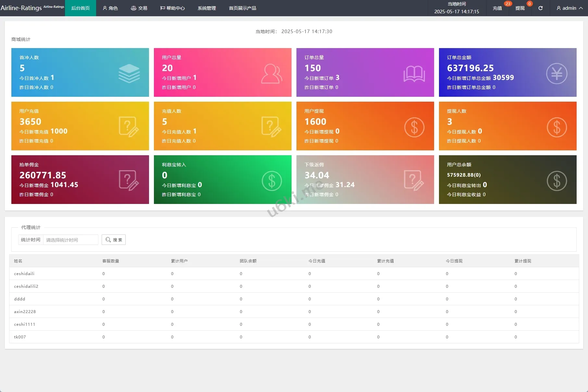Open the 交易 menu

(139, 8)
